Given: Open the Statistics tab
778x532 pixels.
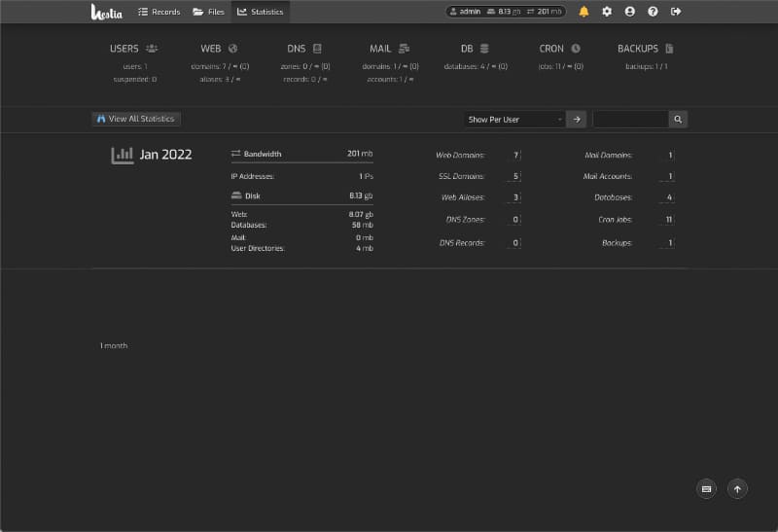Looking at the screenshot, I should pos(260,12).
